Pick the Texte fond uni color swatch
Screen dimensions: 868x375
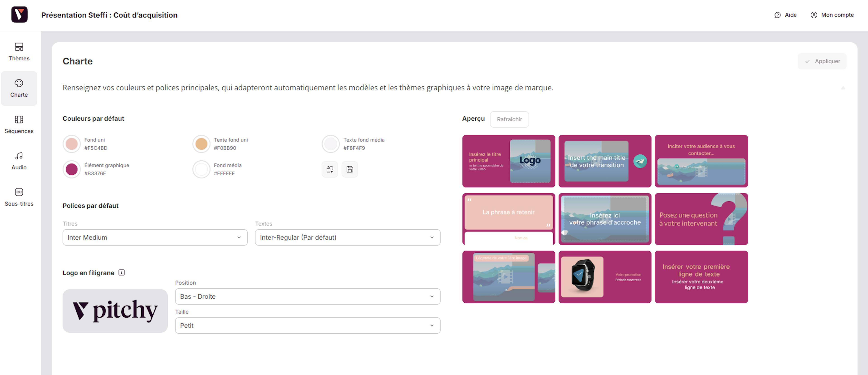point(201,144)
